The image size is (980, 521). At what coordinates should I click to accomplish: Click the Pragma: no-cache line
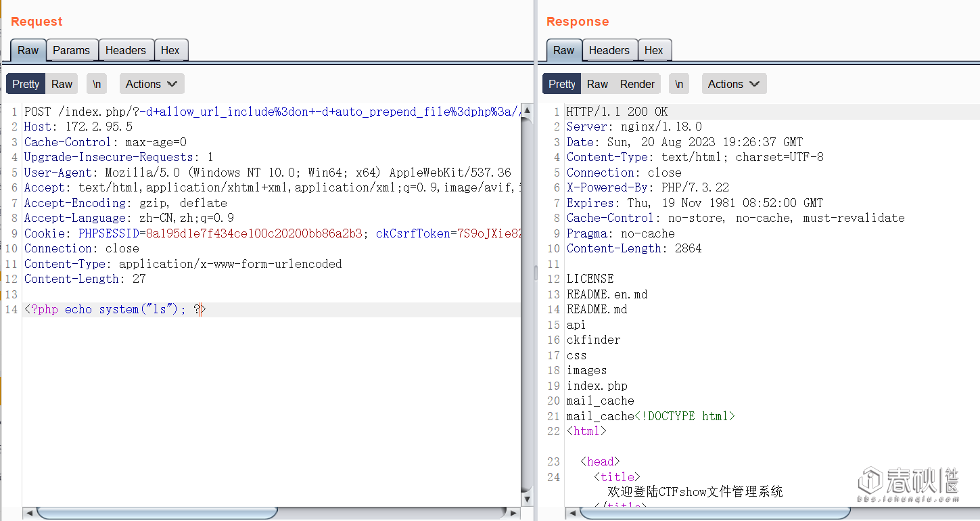(621, 233)
